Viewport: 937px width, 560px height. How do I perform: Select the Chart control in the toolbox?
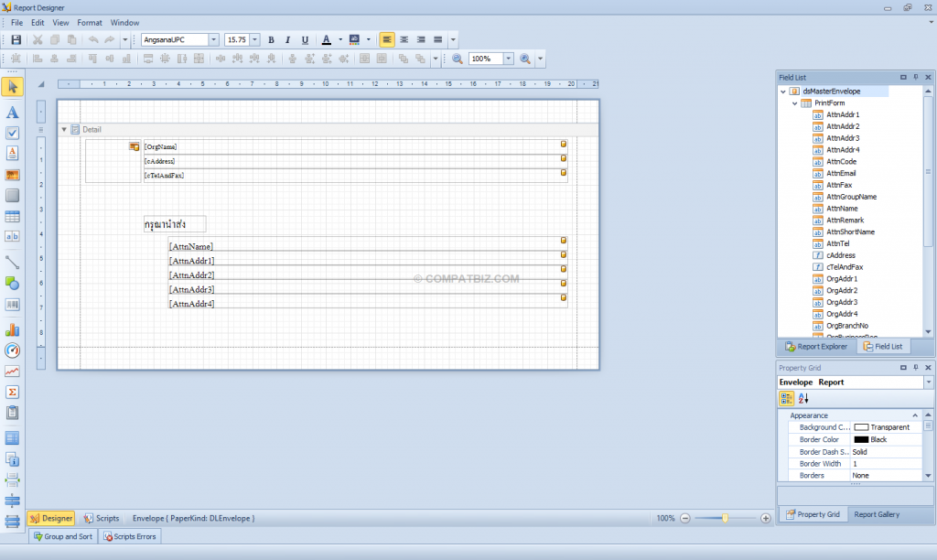click(x=13, y=329)
